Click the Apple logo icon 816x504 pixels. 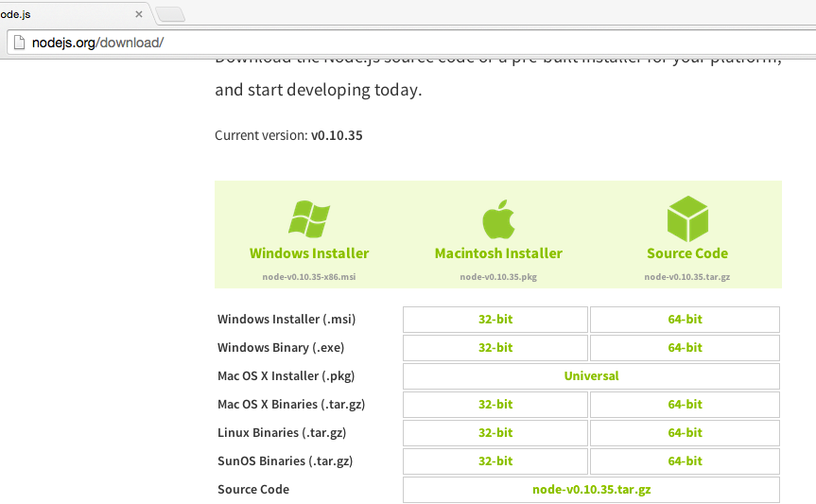pos(498,218)
